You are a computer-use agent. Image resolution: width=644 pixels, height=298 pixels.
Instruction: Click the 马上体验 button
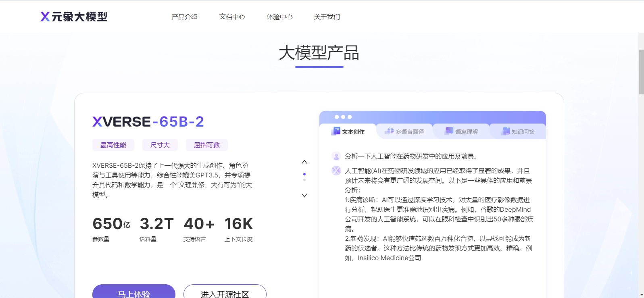click(x=134, y=292)
